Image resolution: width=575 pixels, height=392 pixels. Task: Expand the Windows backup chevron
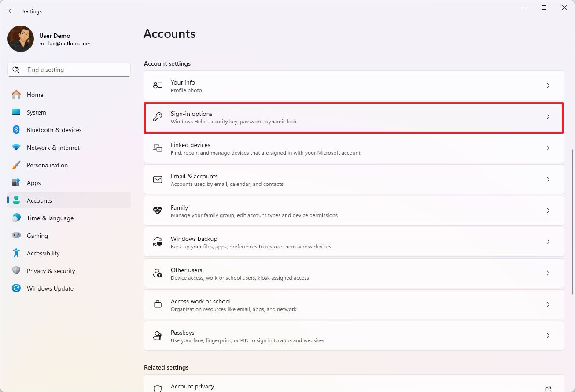(x=548, y=242)
